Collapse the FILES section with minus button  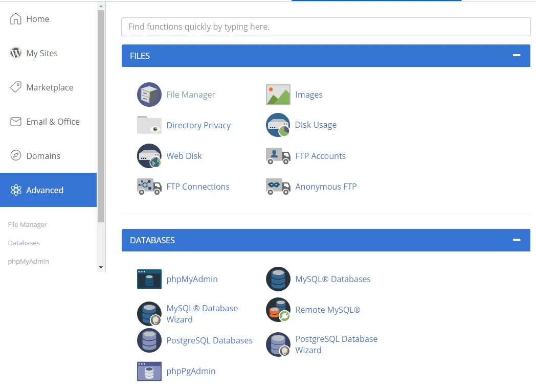[517, 55]
